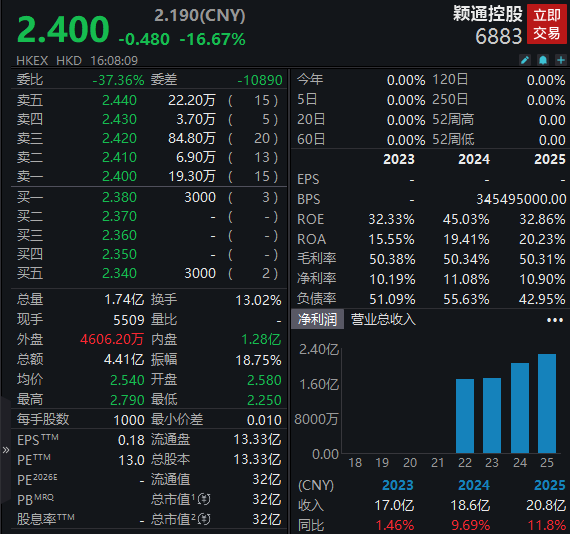Image resolution: width=570 pixels, height=534 pixels.
Task: Switch to the 营业总收入 tab
Action: pos(383,320)
